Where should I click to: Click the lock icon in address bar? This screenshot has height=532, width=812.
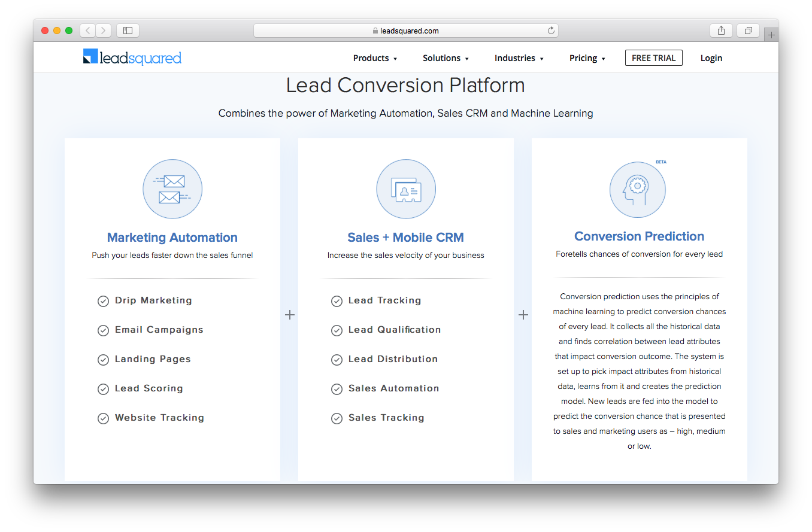pos(375,31)
